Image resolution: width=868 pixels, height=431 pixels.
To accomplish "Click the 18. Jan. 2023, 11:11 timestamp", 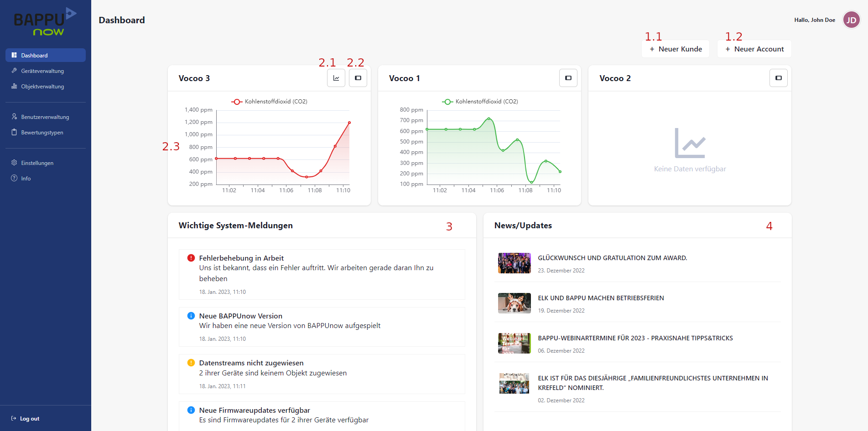I will 222,386.
